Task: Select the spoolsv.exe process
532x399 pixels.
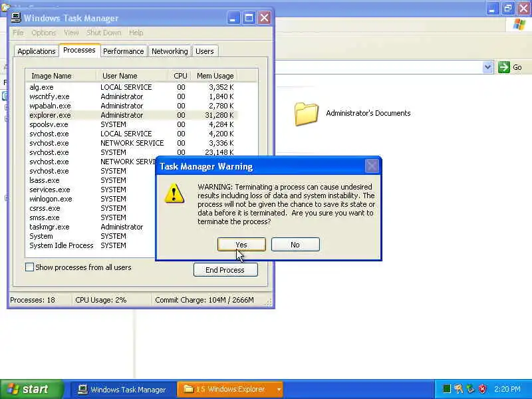Action: 132,124
